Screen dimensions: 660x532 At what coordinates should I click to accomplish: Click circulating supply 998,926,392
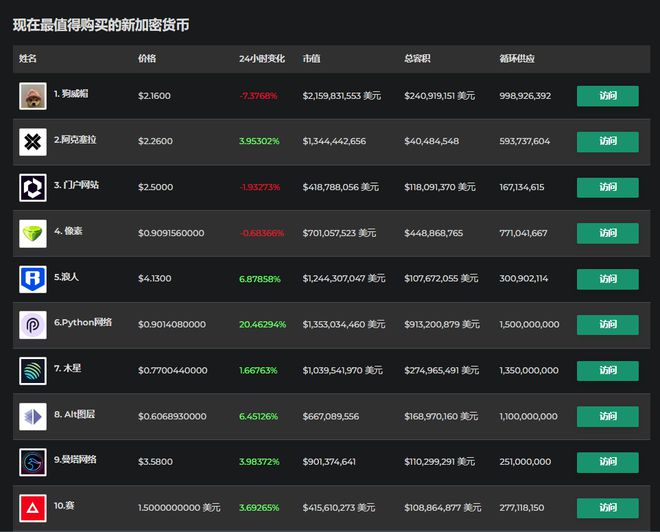tap(525, 96)
